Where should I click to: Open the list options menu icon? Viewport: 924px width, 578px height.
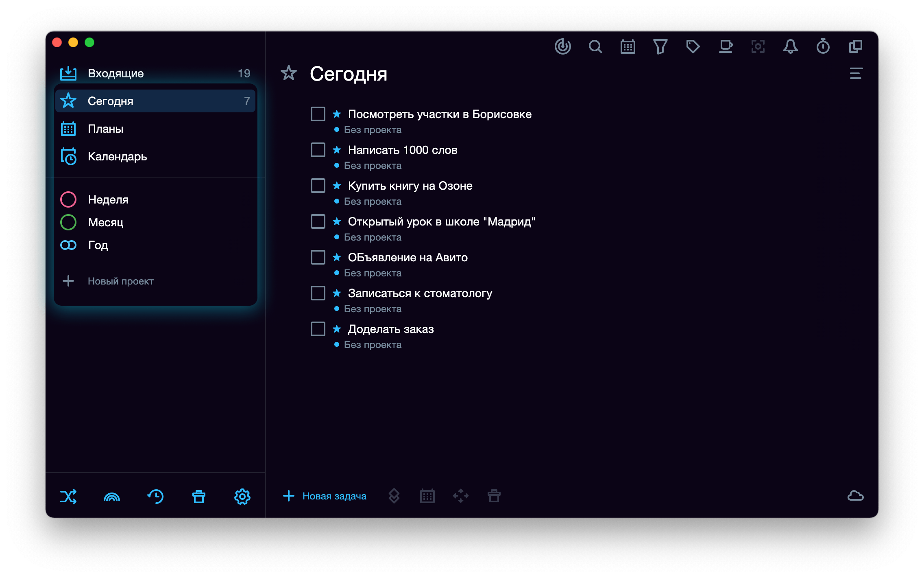click(856, 73)
